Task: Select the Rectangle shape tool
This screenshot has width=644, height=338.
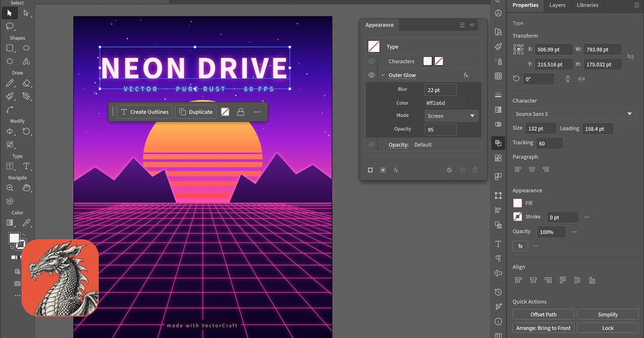Action: [x=10, y=48]
